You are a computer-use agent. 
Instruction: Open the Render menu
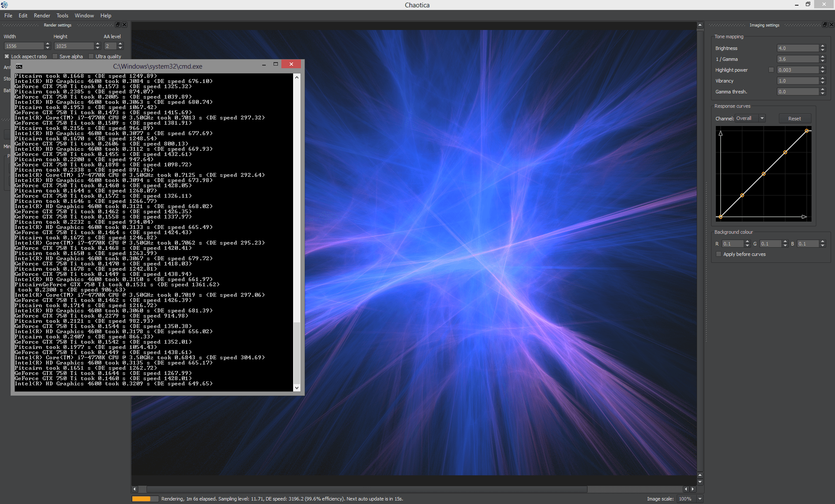coord(42,16)
